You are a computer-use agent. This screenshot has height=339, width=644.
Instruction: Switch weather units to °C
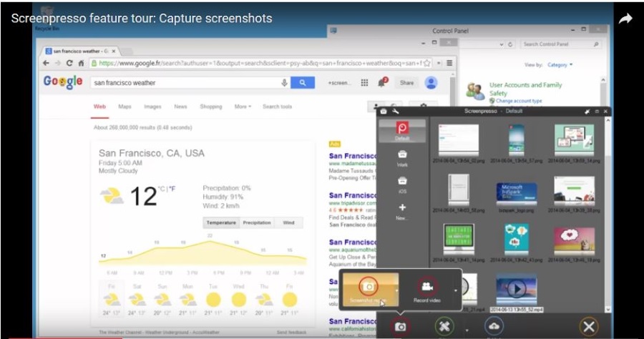(x=162, y=189)
